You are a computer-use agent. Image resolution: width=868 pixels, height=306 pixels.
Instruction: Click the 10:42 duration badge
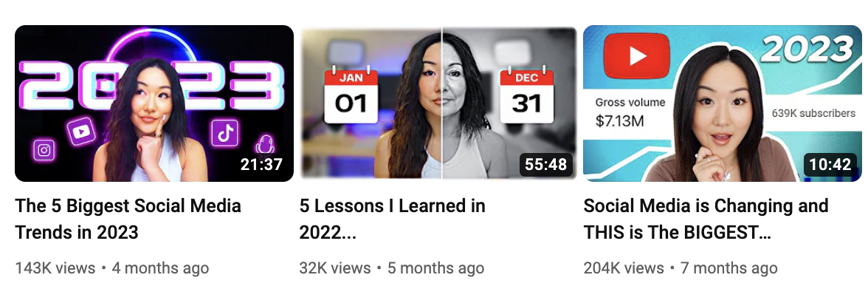(x=830, y=165)
